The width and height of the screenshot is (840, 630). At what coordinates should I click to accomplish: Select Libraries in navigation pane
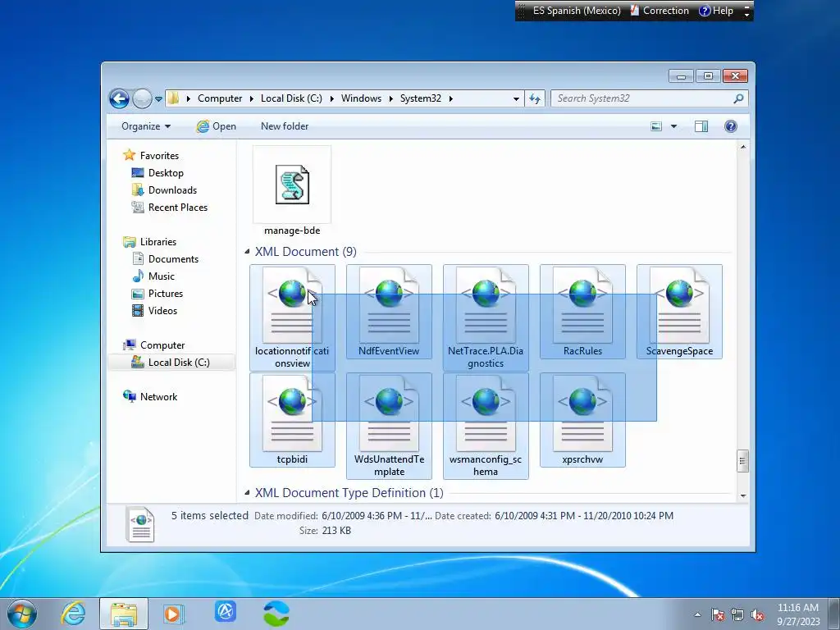click(158, 242)
